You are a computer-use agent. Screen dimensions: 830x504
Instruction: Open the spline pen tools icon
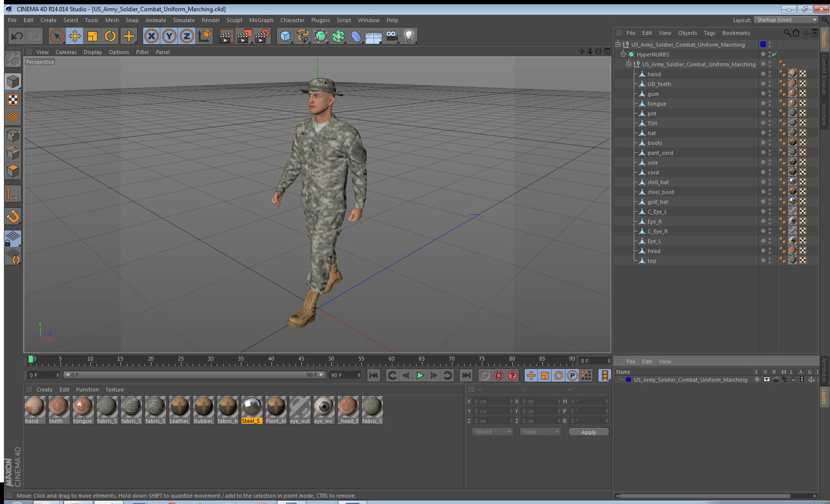pyautogui.click(x=303, y=36)
